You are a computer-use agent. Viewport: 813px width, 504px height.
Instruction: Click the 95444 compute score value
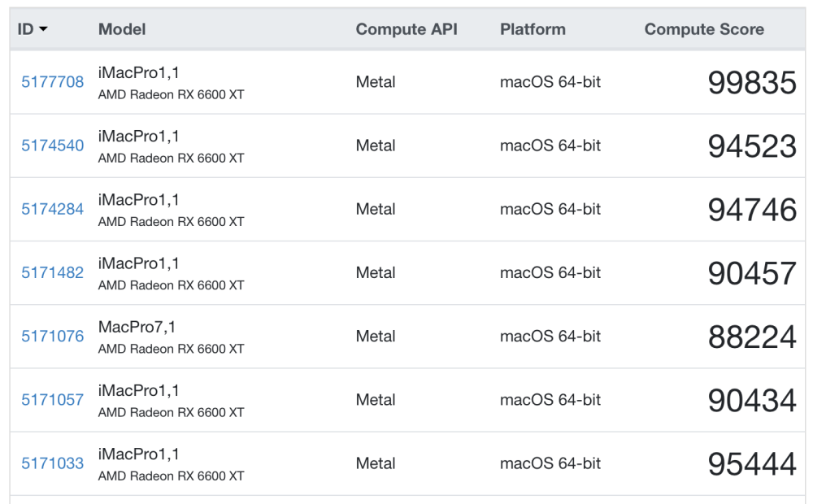(x=752, y=464)
